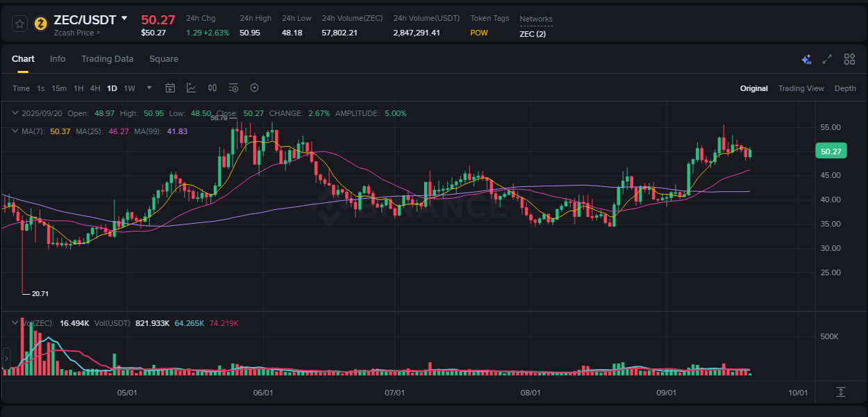Switch to the Depth view
Screen dimensions: 868x417
(x=845, y=88)
